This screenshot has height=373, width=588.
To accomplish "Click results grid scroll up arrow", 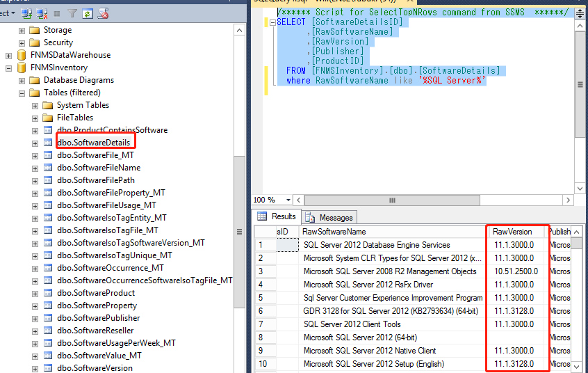I will (x=577, y=232).
